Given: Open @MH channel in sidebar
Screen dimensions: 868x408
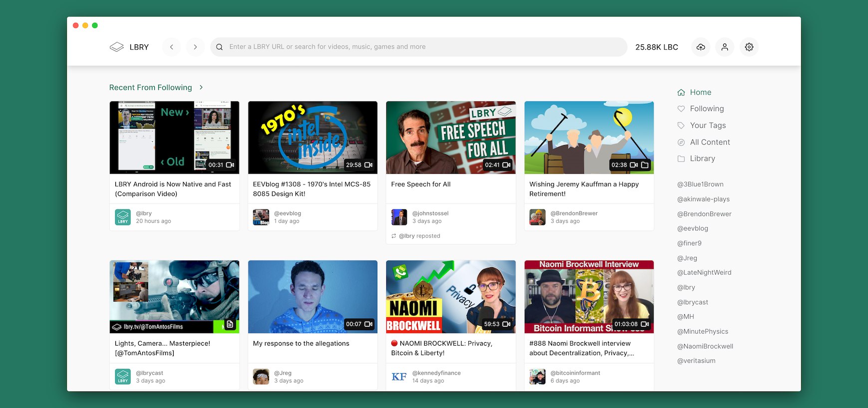Looking at the screenshot, I should (x=686, y=317).
